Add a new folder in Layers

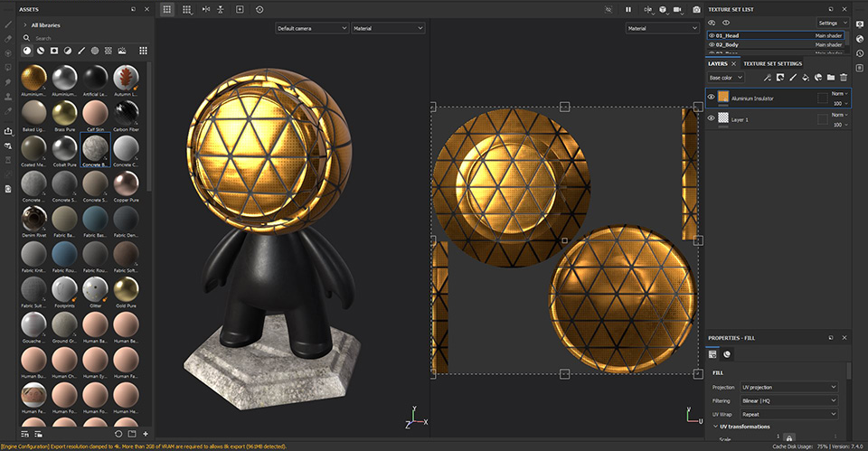coord(831,78)
